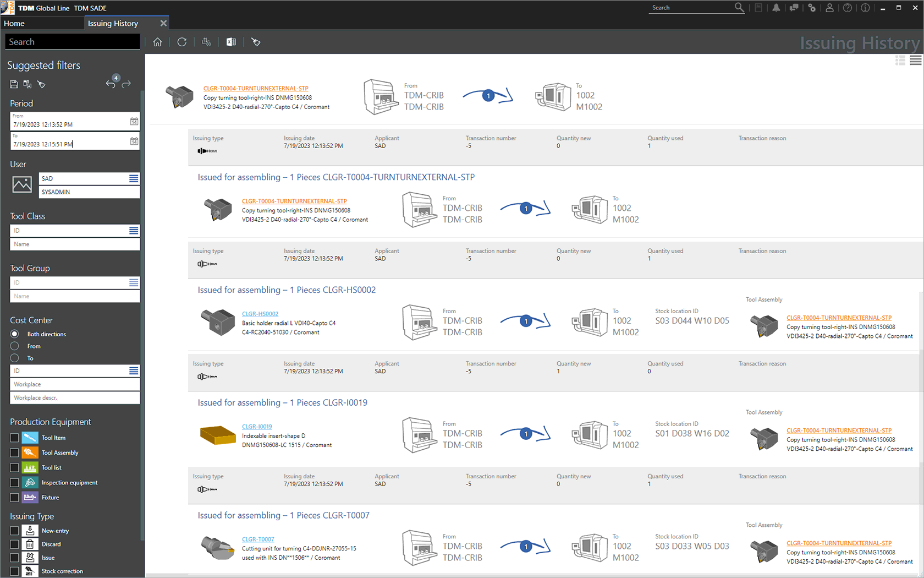
Task: Check the Discard issuing type checkbox
Action: tap(14, 544)
